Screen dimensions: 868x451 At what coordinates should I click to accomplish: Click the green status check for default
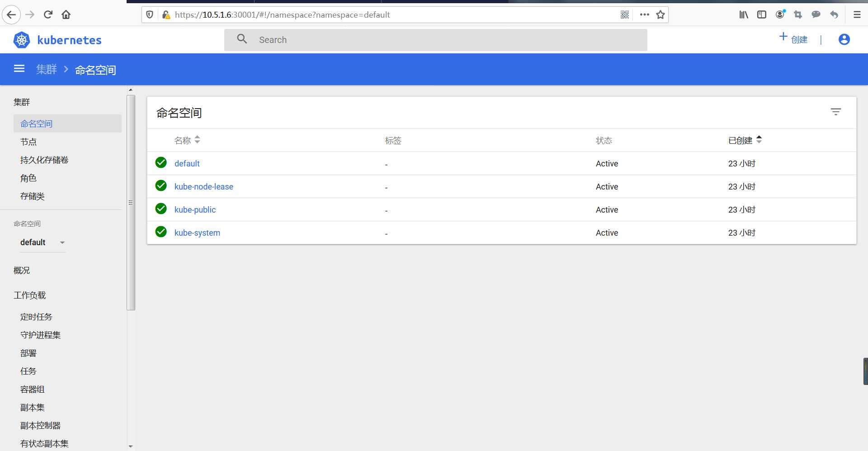pyautogui.click(x=161, y=162)
